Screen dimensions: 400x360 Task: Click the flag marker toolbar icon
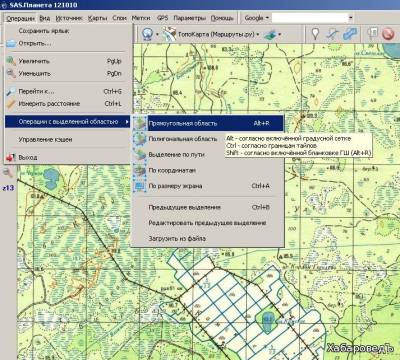(x=372, y=34)
